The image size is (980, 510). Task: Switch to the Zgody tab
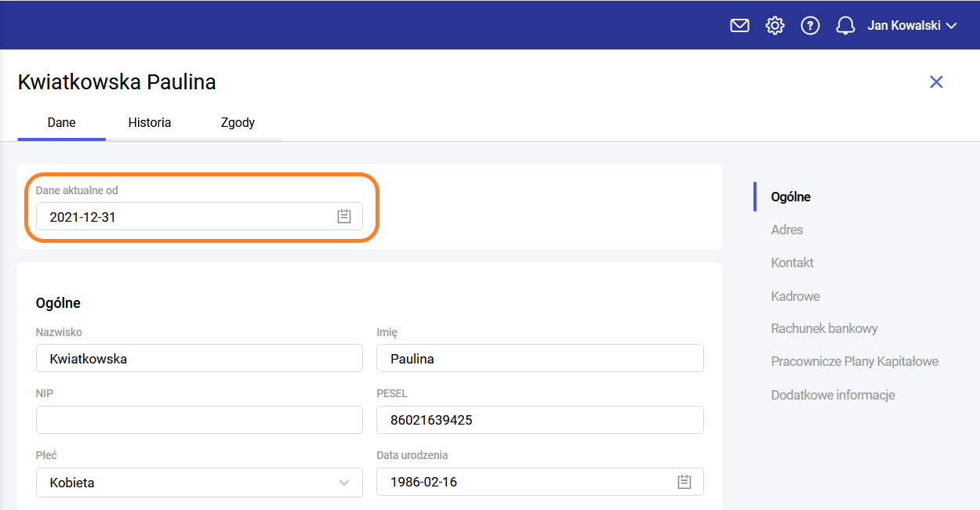point(238,123)
